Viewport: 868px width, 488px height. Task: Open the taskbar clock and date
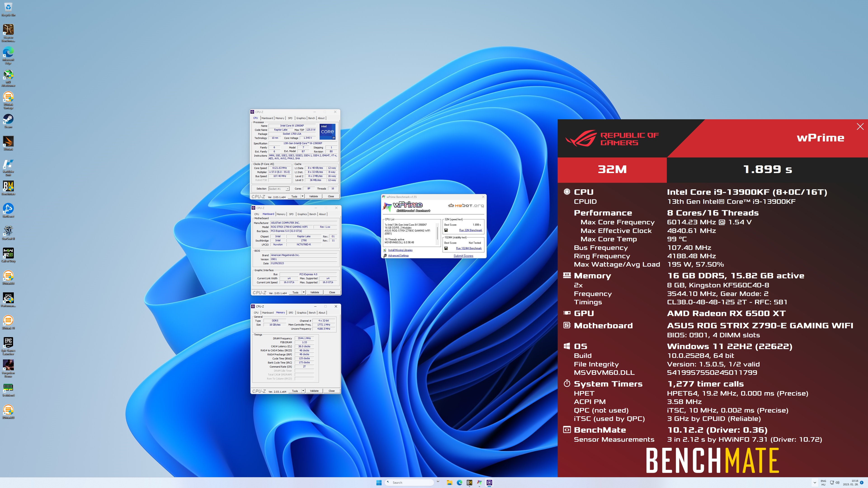pos(850,483)
